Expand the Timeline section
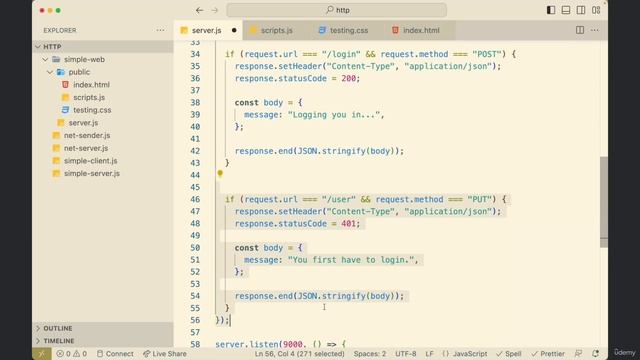This screenshot has width=640, height=360. coord(103,341)
